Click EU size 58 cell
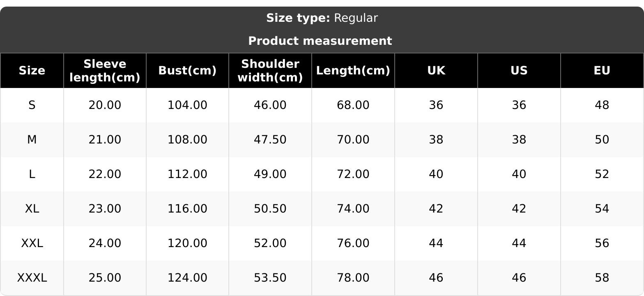The image size is (644, 296). 602,278
